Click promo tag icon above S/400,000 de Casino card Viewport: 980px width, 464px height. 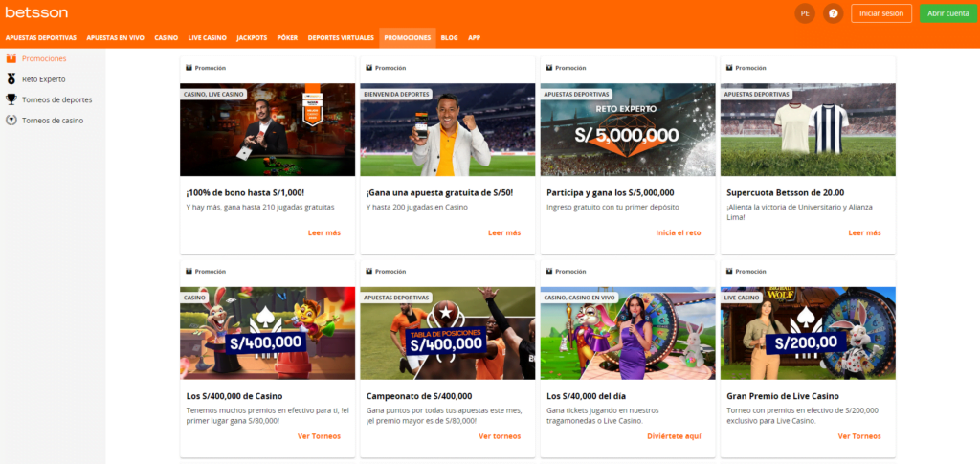[x=189, y=271]
